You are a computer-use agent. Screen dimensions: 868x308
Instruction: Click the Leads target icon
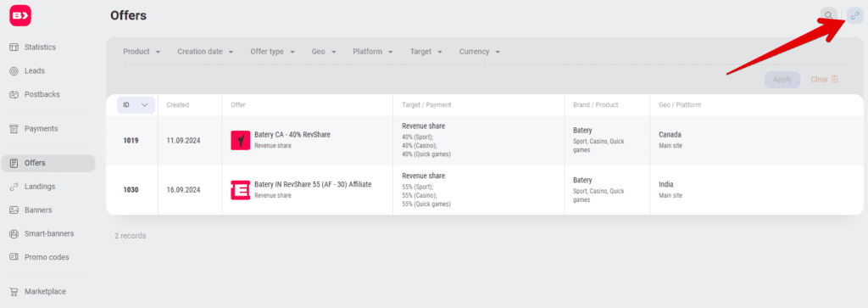(14, 71)
